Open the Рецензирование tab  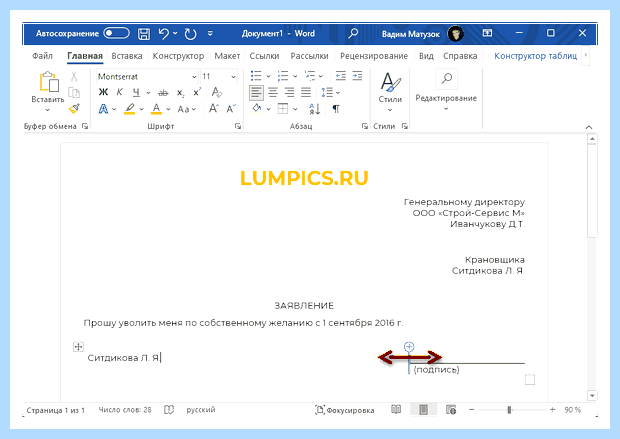(x=374, y=56)
